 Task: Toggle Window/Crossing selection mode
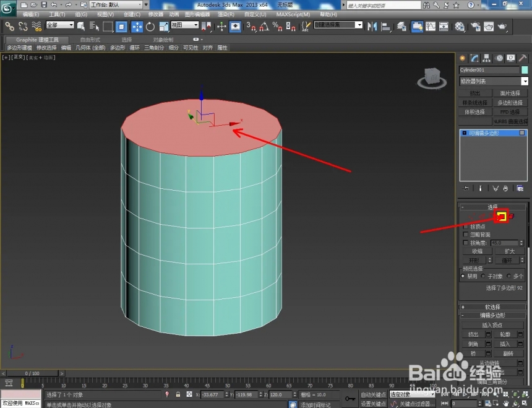click(x=121, y=26)
